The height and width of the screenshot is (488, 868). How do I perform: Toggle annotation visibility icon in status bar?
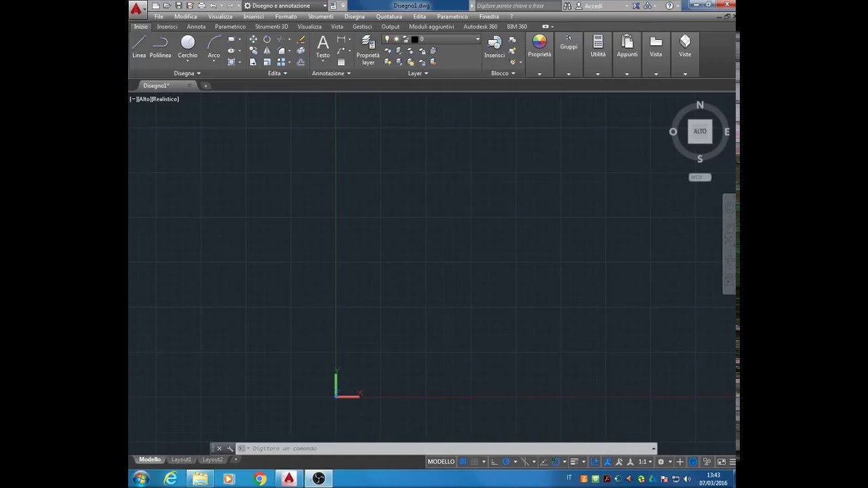607,462
